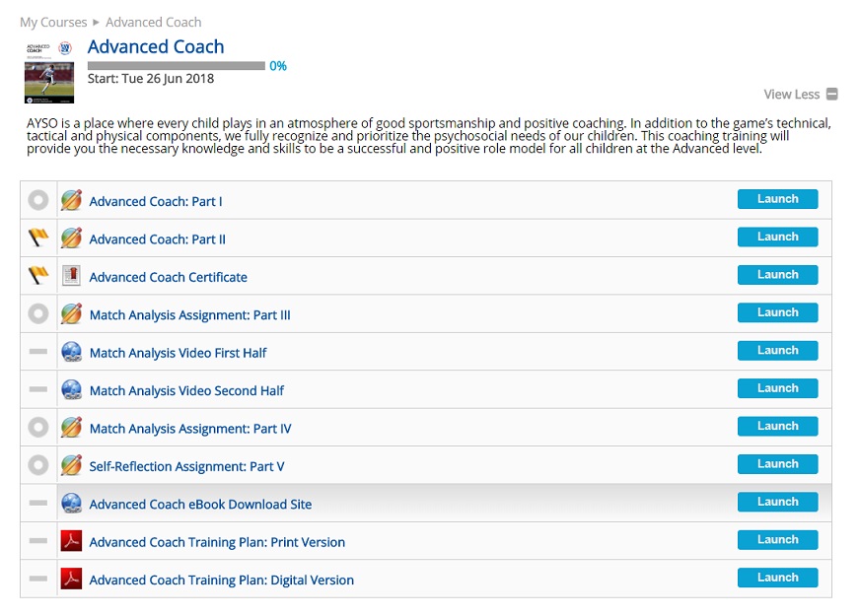The height and width of the screenshot is (616, 860).
Task: Click the status circle beside Match Analysis Assignment: Part IV
Action: click(x=37, y=427)
